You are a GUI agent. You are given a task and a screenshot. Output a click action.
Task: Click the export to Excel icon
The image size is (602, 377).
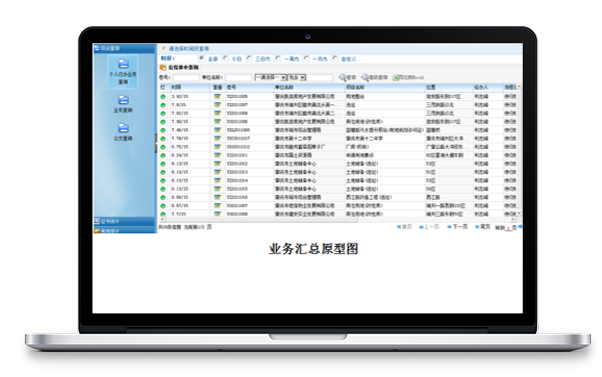(395, 78)
